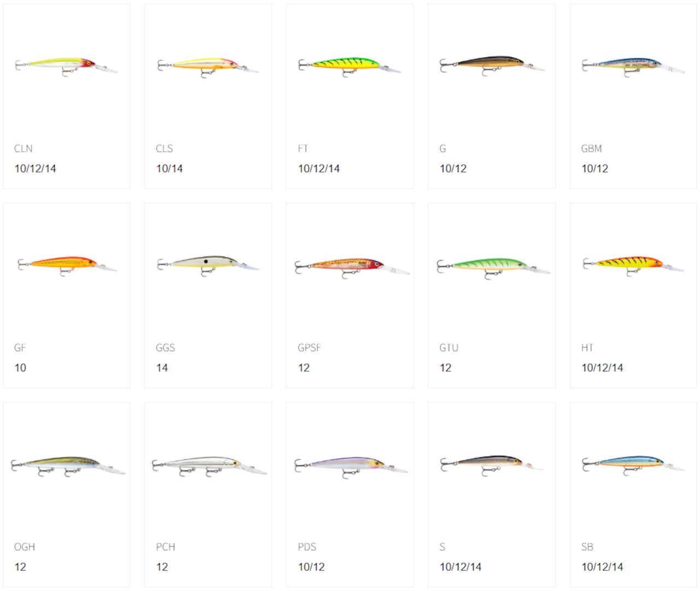Viewport: 700px width, 591px height.
Task: Select the CLN lure image
Action: tap(66, 67)
